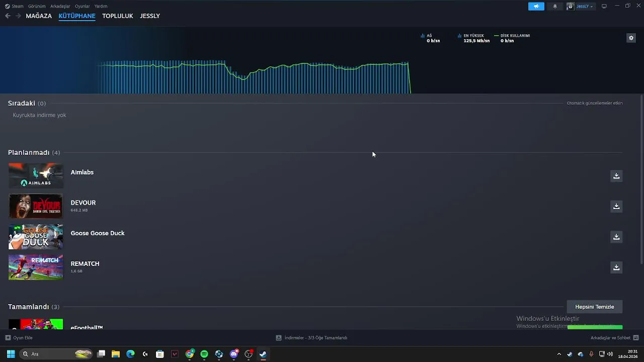Viewport: 644px width, 362px height.
Task: Click the Steam tray icon
Action: click(570, 354)
